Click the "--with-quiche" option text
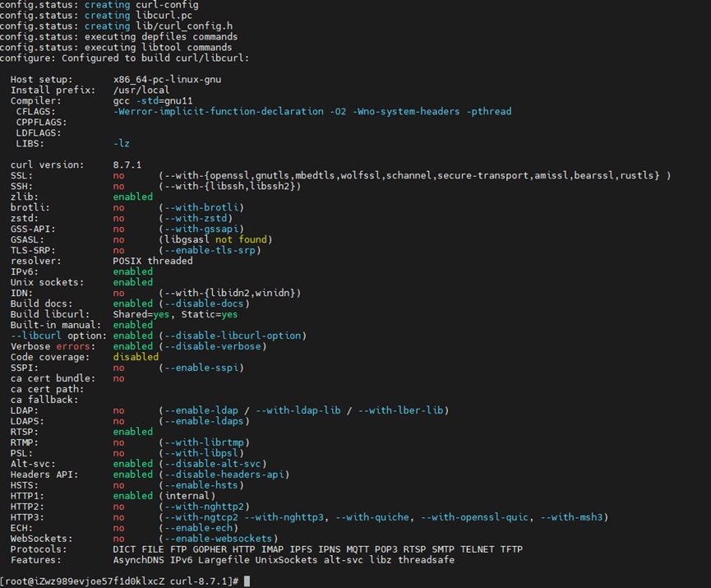 point(372,517)
